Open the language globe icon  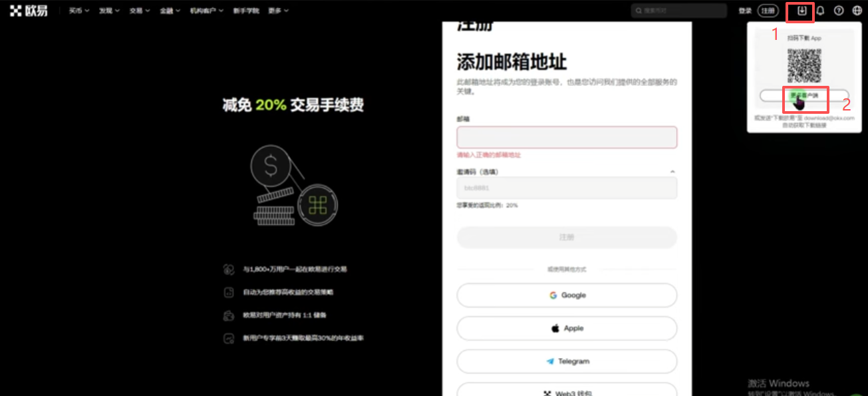tap(857, 11)
